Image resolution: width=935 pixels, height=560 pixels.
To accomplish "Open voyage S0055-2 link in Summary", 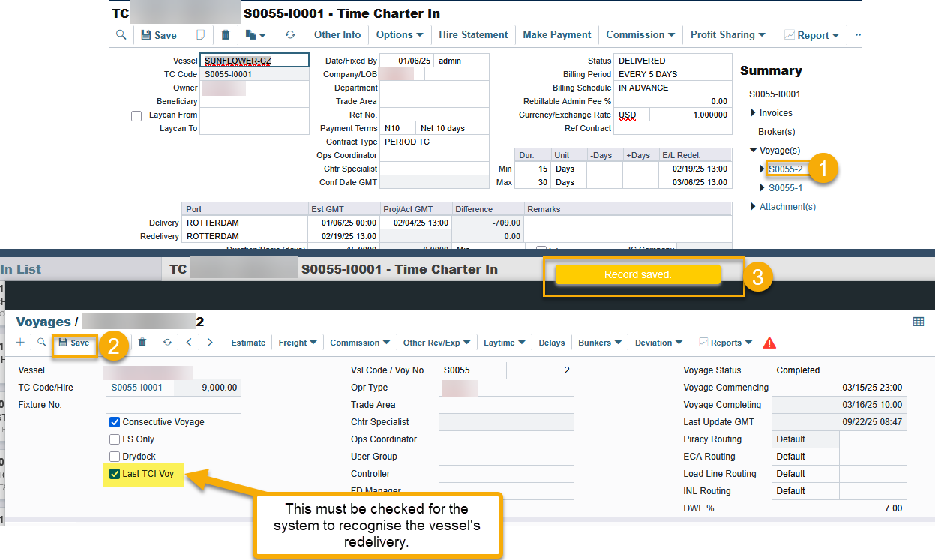I will pyautogui.click(x=785, y=169).
